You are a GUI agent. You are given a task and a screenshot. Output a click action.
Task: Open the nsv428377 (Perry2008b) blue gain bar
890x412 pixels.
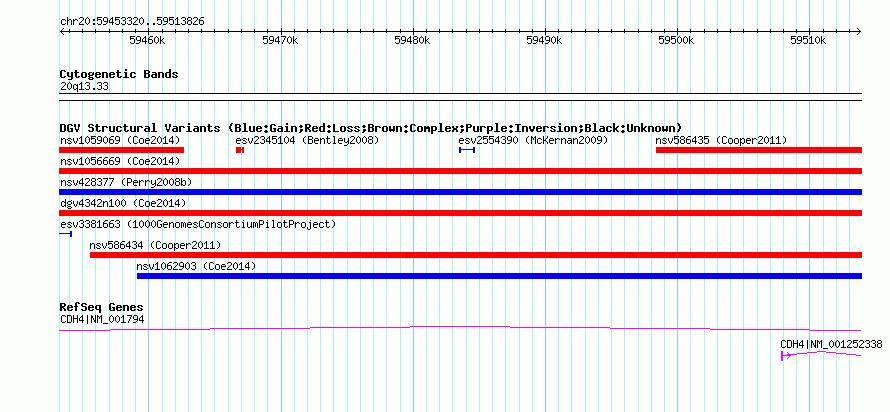460,192
